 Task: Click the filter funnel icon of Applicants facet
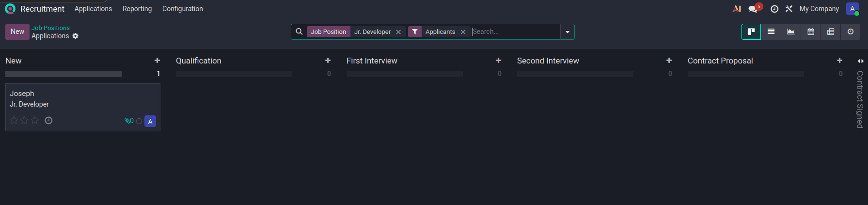(415, 32)
